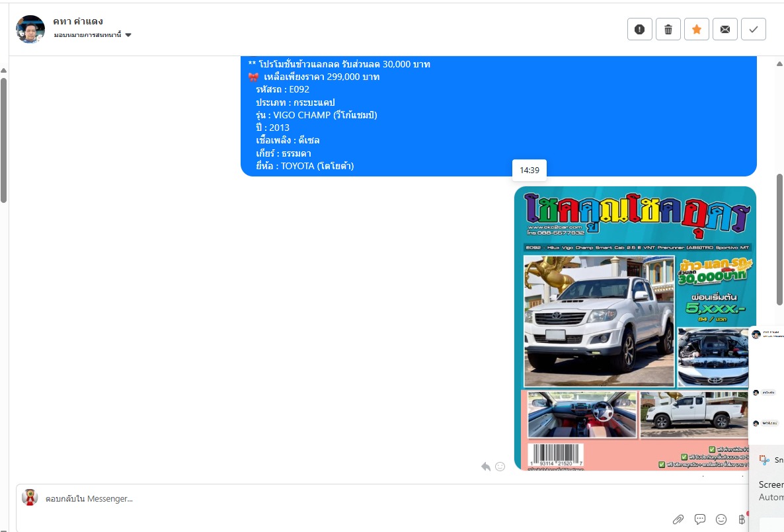Click the contact name คทา คำแดง

(78, 22)
